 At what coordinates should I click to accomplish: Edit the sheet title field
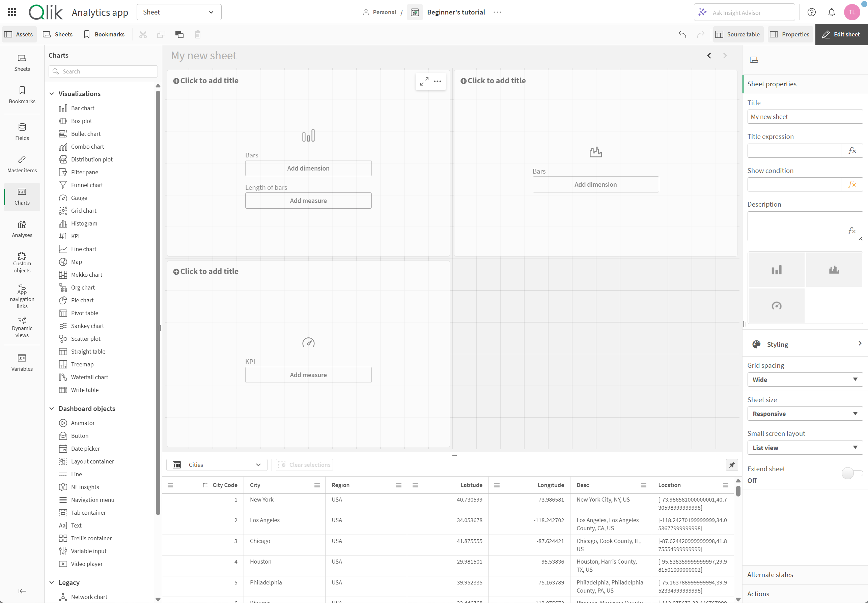[805, 116]
